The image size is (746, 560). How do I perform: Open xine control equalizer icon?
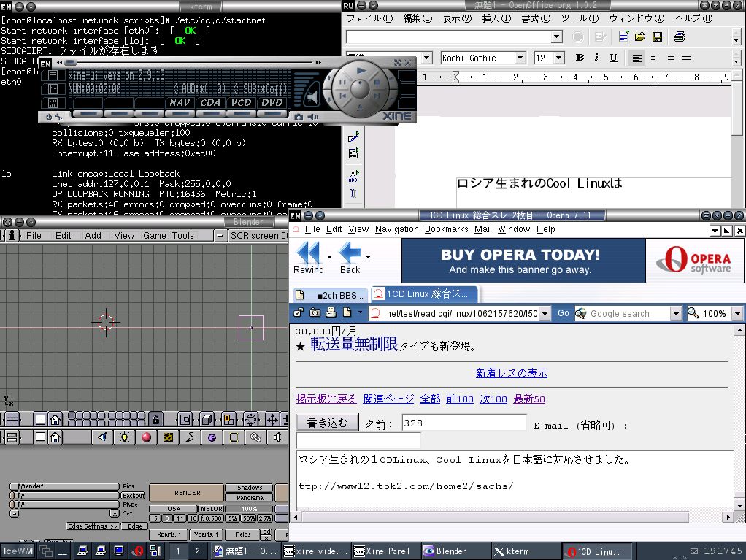point(53,89)
